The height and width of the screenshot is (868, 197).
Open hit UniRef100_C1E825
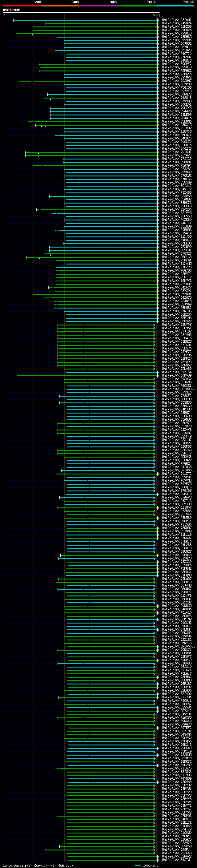pyautogui.click(x=176, y=30)
